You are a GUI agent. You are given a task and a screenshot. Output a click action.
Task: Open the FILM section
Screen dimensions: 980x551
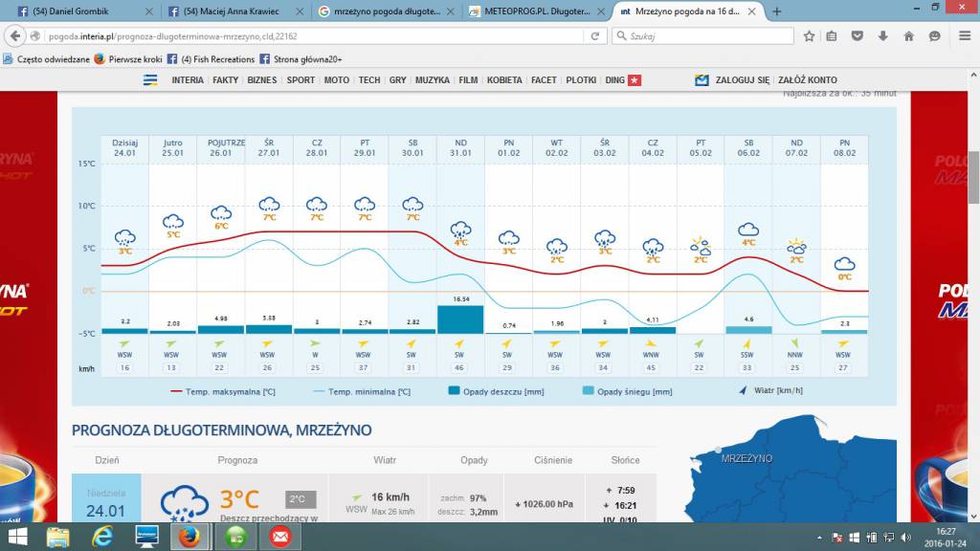[468, 80]
